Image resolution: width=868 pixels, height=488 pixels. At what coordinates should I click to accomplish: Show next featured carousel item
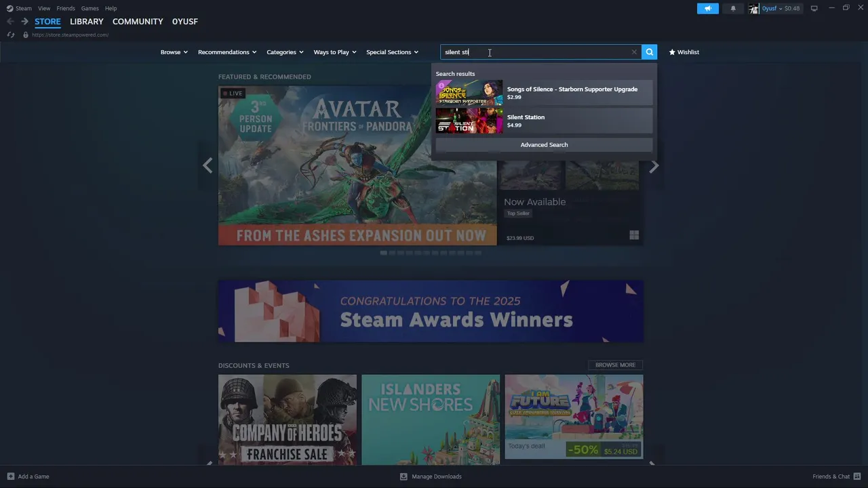click(x=654, y=165)
